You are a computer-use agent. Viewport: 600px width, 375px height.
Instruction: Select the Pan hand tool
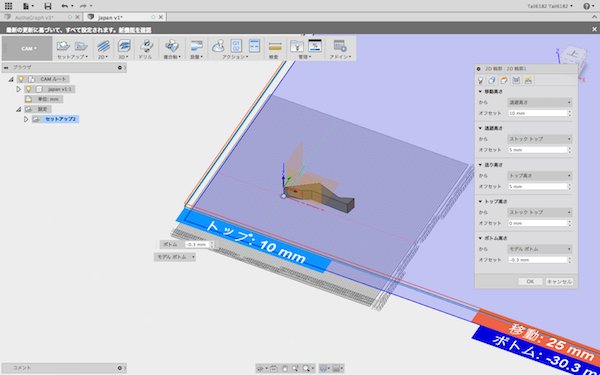(x=285, y=368)
